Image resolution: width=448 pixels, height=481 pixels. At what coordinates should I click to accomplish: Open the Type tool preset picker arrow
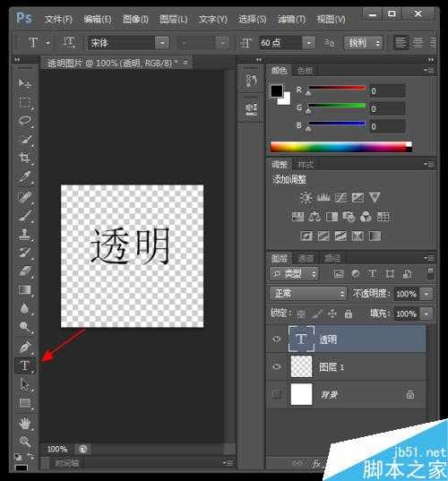tap(47, 43)
